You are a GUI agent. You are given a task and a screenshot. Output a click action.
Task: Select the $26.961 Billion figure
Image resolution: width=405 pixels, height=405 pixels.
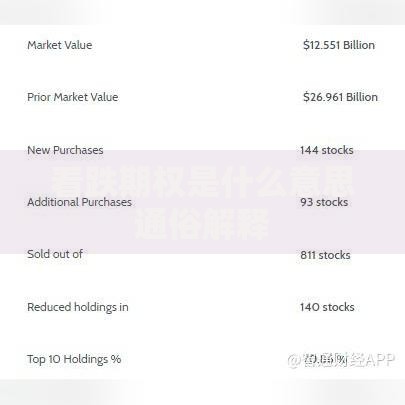tap(340, 97)
